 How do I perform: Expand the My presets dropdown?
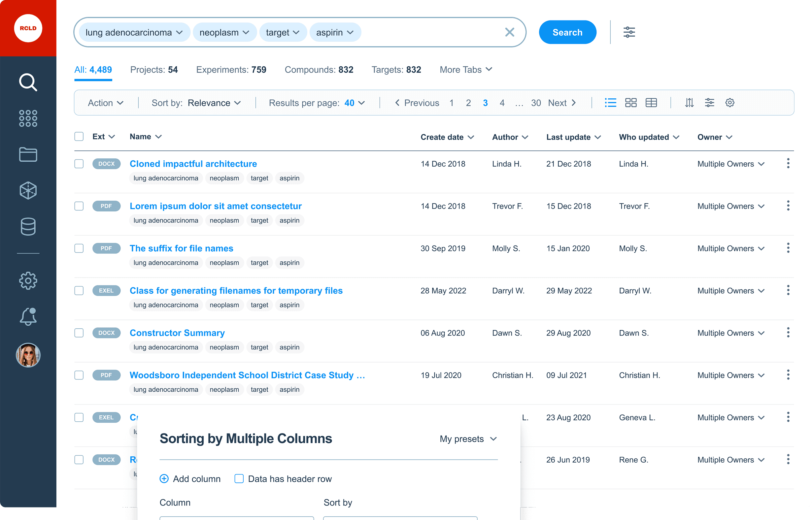(468, 439)
